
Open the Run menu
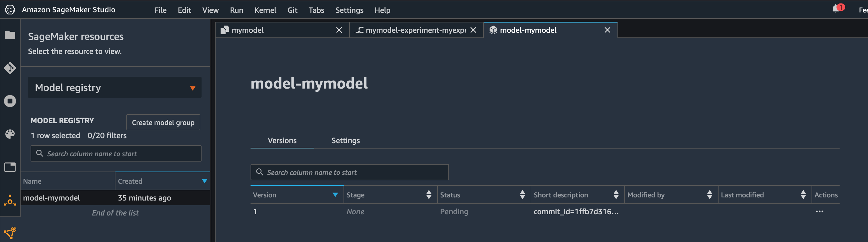pyautogui.click(x=237, y=10)
